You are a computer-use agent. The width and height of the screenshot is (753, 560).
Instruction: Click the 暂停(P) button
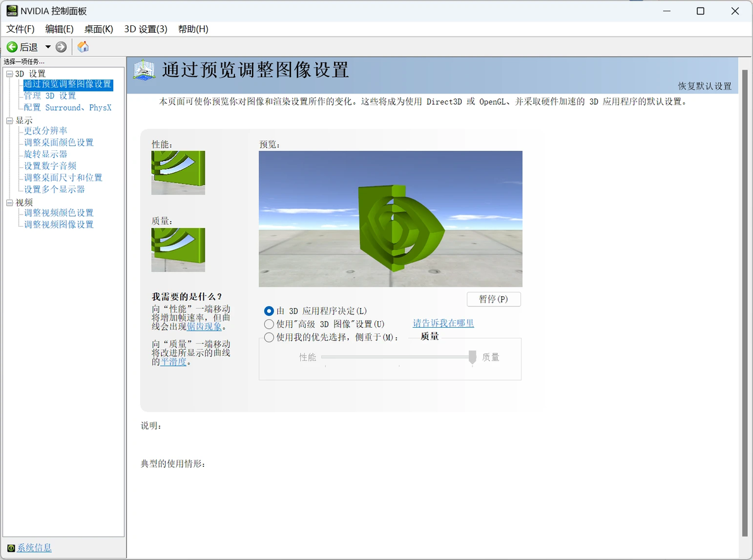pyautogui.click(x=493, y=299)
